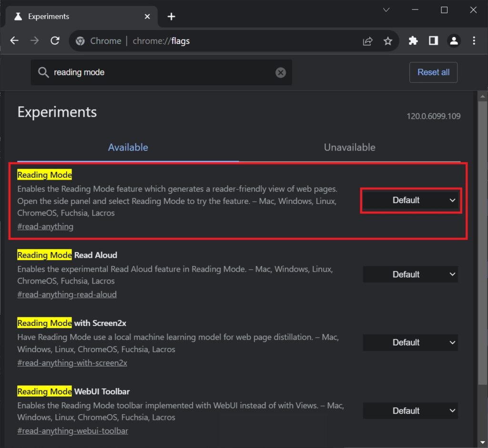488x448 pixels.
Task: Switch to the Unavailable tab
Action: tap(349, 147)
